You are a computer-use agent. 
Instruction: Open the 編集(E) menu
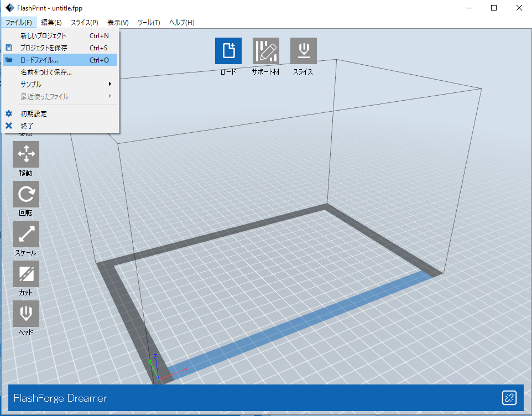pos(51,22)
